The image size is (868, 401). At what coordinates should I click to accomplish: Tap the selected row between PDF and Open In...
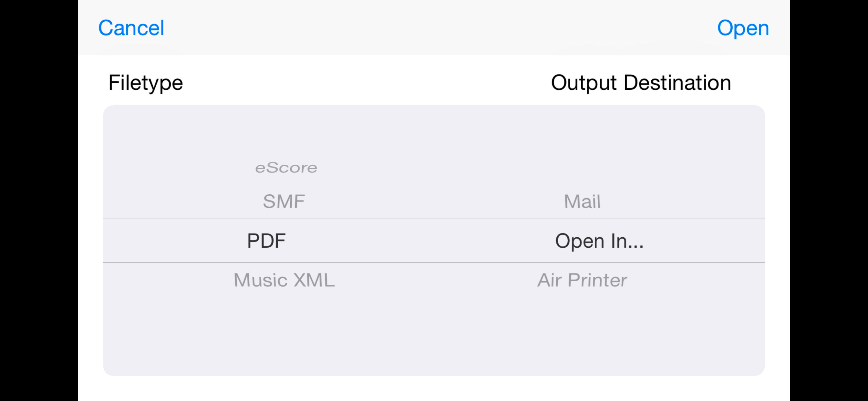(421, 241)
